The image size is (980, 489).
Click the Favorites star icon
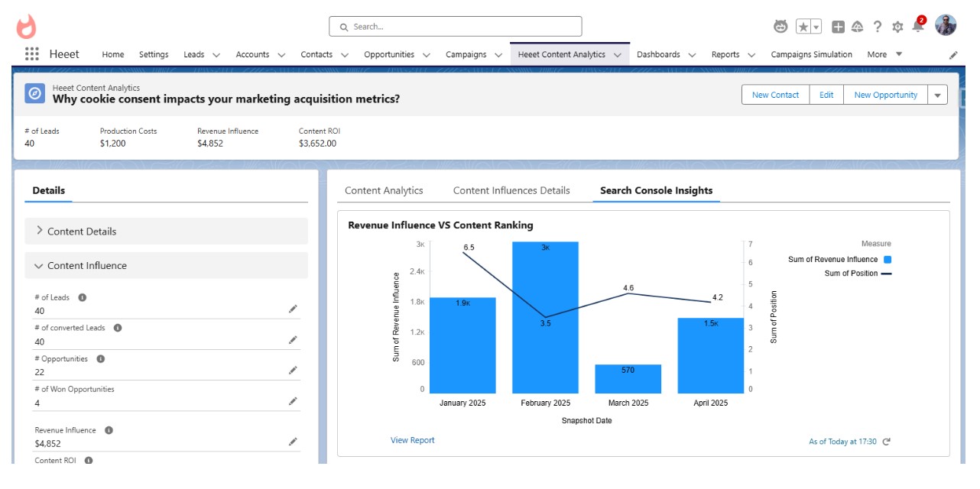pos(803,27)
